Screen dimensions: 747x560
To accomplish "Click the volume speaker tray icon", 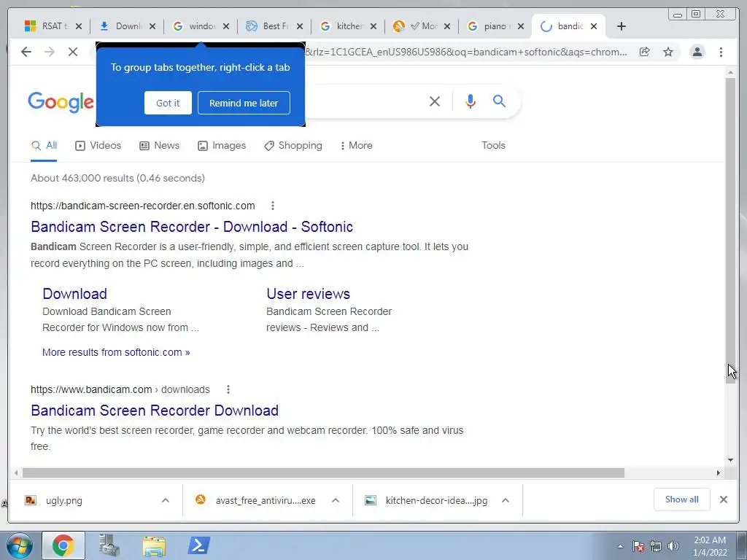I will coord(673,546).
